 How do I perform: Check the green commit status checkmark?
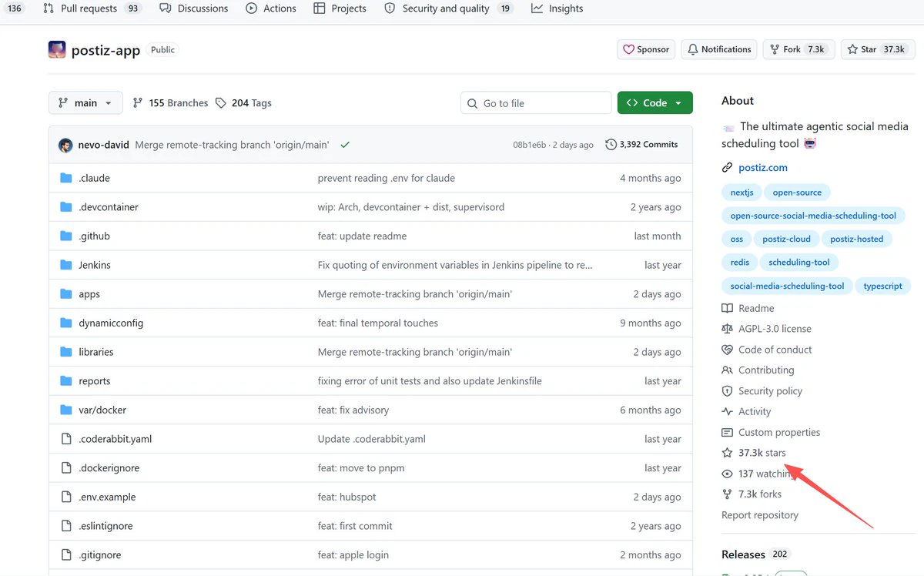click(345, 145)
